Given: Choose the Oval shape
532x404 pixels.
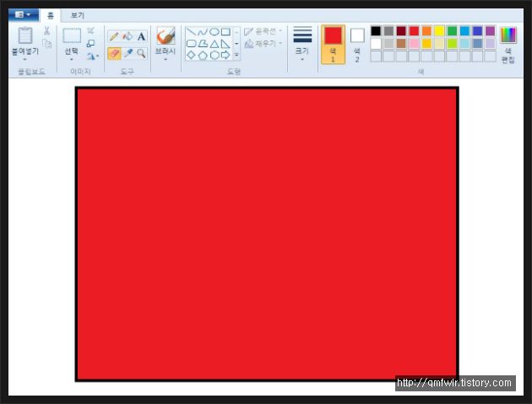Looking at the screenshot, I should [x=214, y=32].
